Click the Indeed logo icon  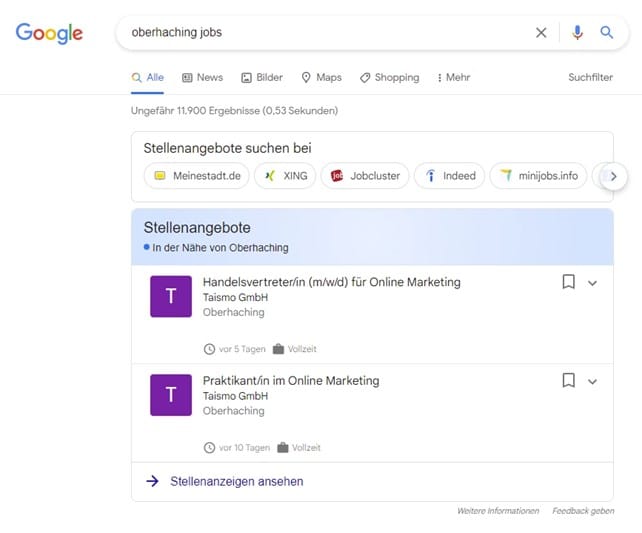pyautogui.click(x=430, y=176)
